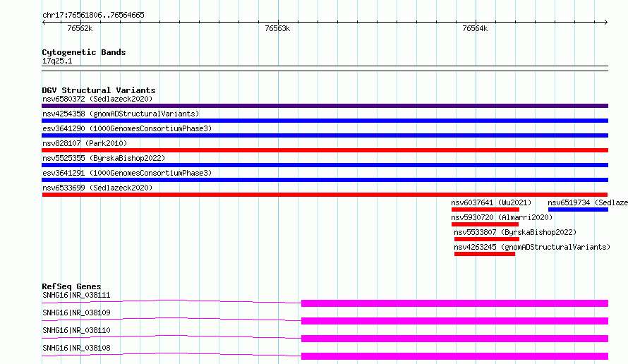Image resolution: width=628 pixels, height=364 pixels.
Task: Select the 17q25.1 band label
Action: click(57, 61)
